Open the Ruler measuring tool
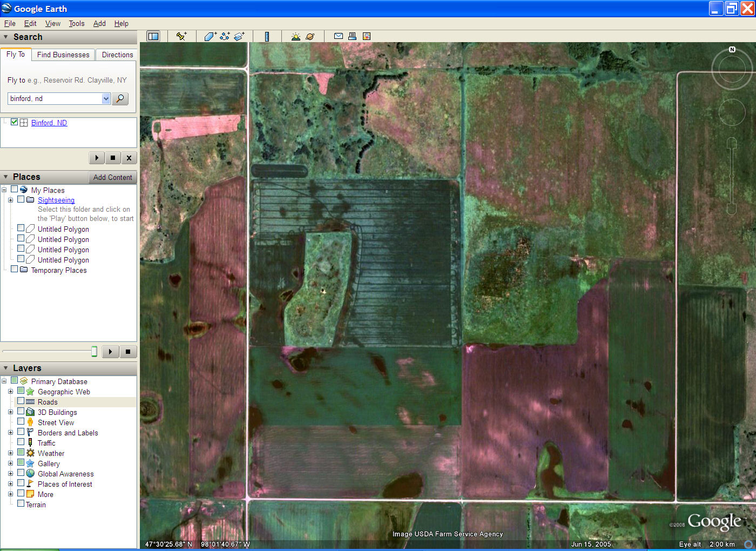 267,36
